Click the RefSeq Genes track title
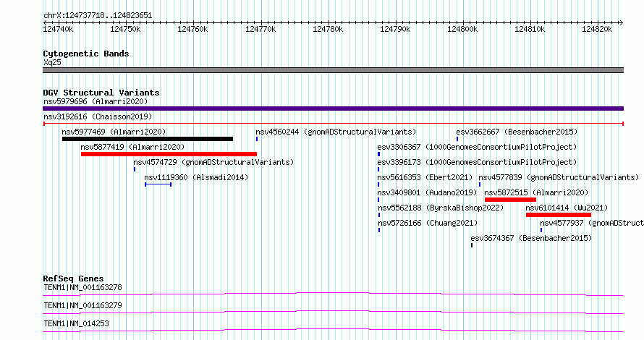644x340 pixels. (x=73, y=279)
